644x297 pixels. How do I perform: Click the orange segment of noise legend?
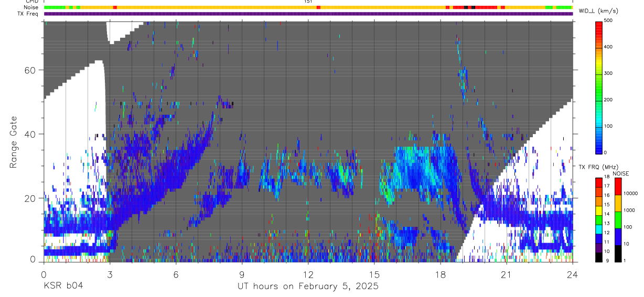point(618,203)
